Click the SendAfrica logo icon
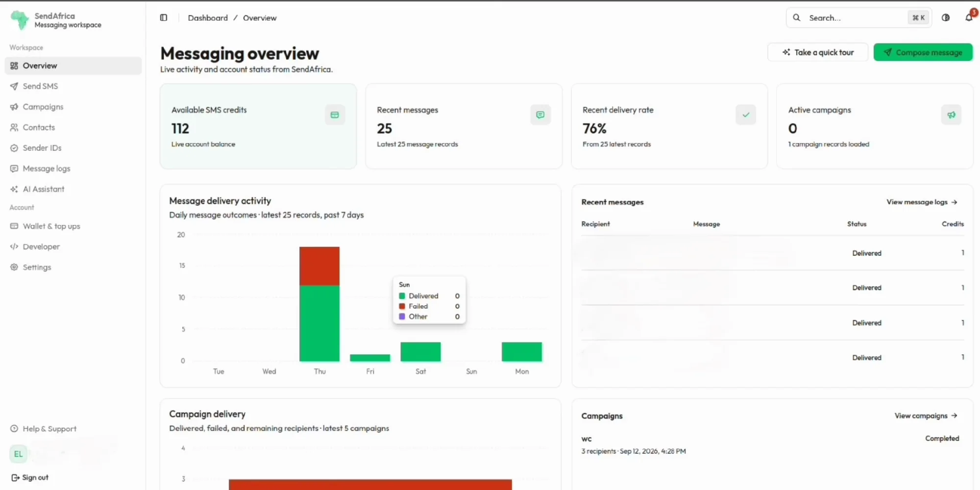Screen dimensions: 980x490 [x=20, y=20]
